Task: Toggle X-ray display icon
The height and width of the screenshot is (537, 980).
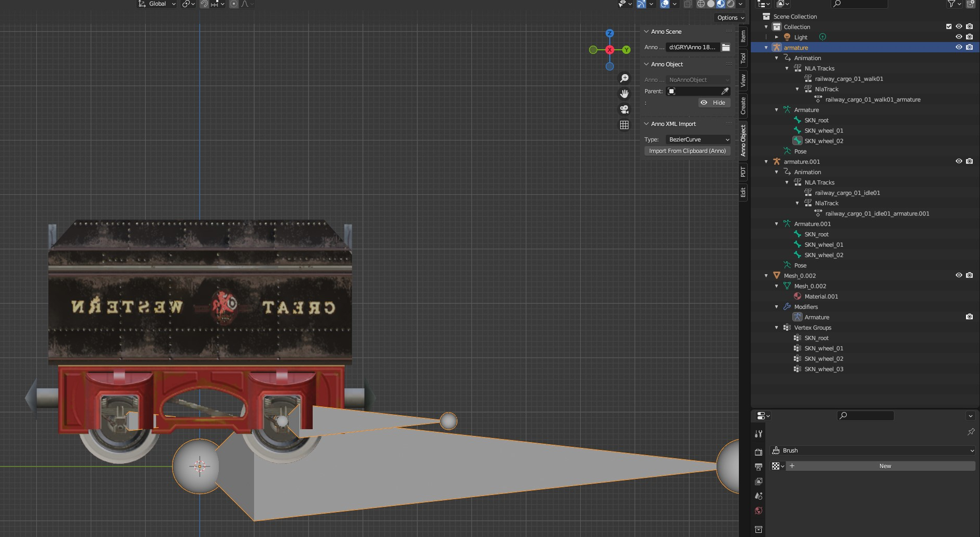Action: (x=688, y=4)
